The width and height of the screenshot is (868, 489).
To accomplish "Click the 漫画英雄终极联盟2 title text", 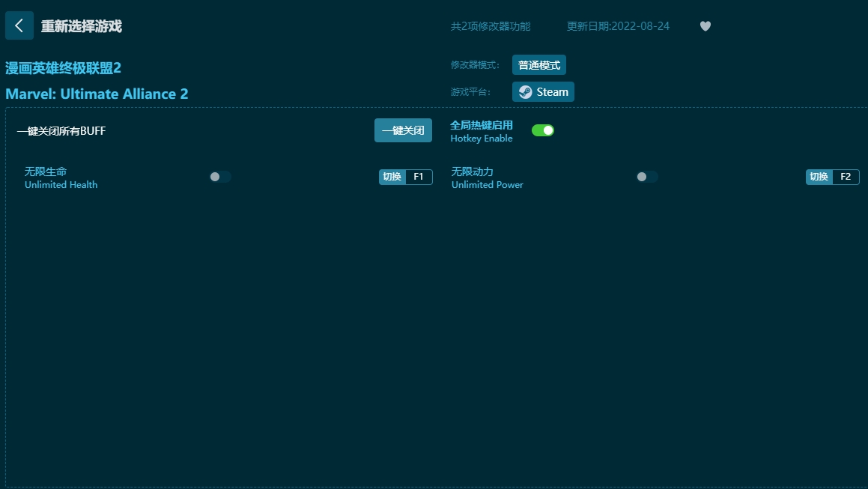I will tap(63, 68).
